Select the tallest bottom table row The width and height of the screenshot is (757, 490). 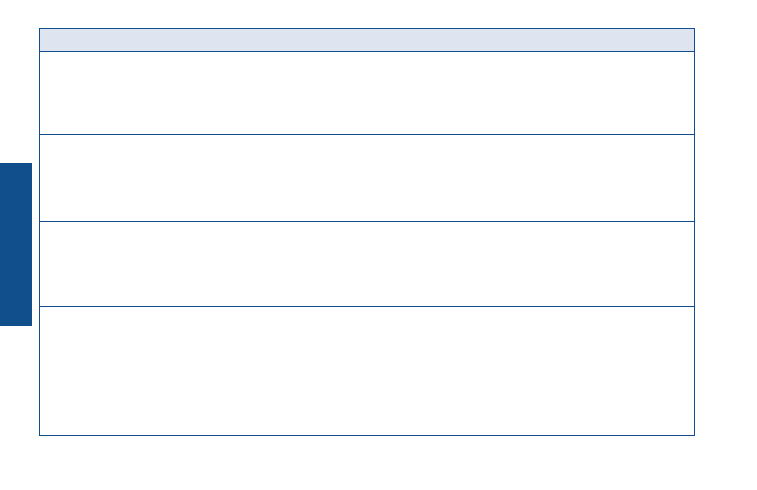pyautogui.click(x=367, y=371)
